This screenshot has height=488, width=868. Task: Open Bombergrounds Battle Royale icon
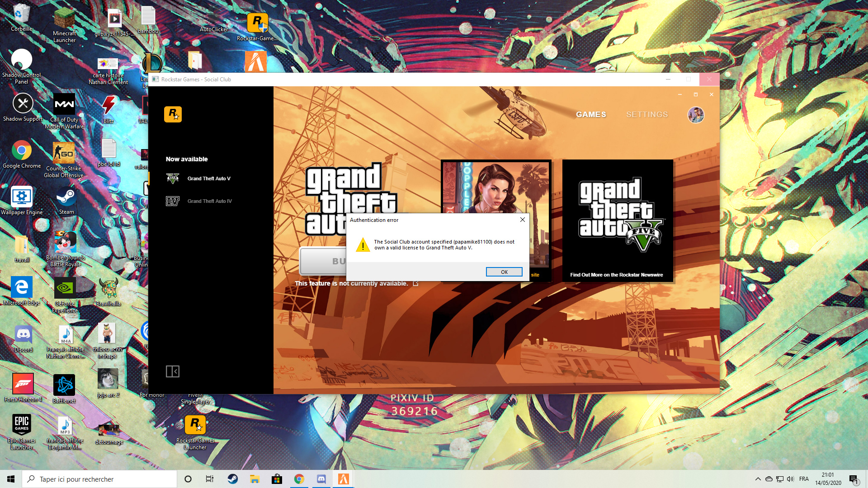click(66, 249)
